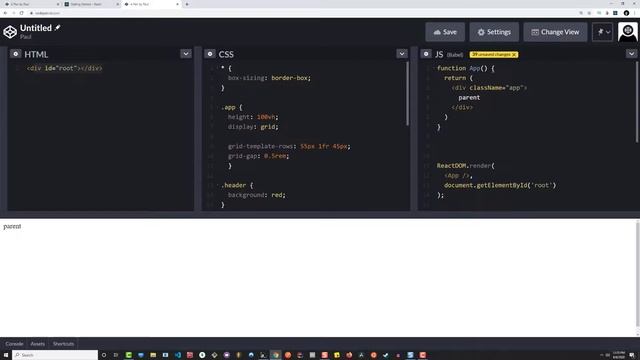Click the Untitled pen title
Screen dimensions: 640x360
coord(36,28)
